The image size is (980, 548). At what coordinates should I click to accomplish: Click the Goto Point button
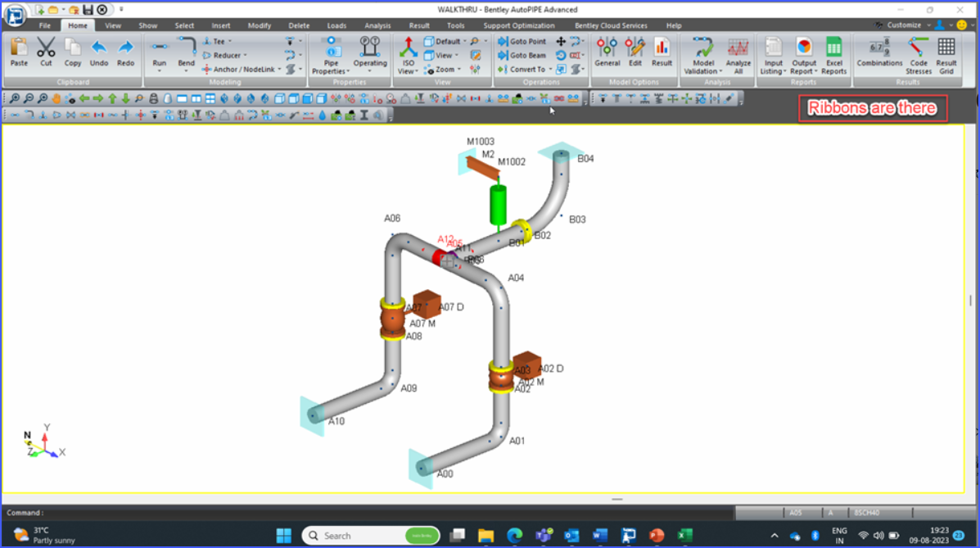point(522,41)
